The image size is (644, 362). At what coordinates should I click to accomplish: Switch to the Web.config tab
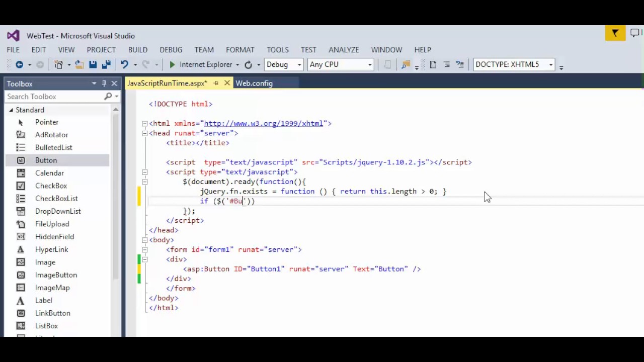(254, 83)
